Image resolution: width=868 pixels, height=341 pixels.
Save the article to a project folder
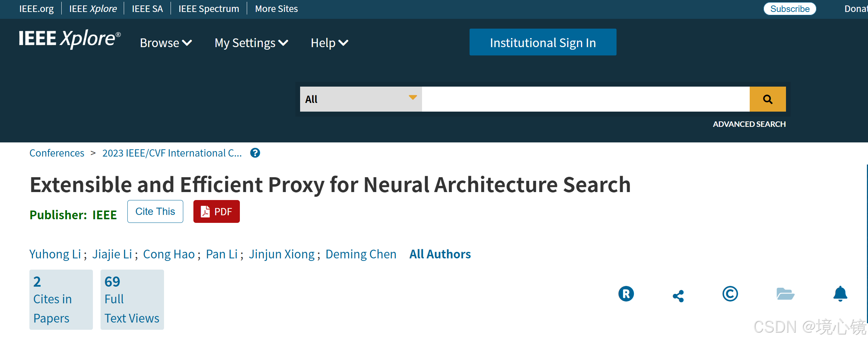click(786, 294)
